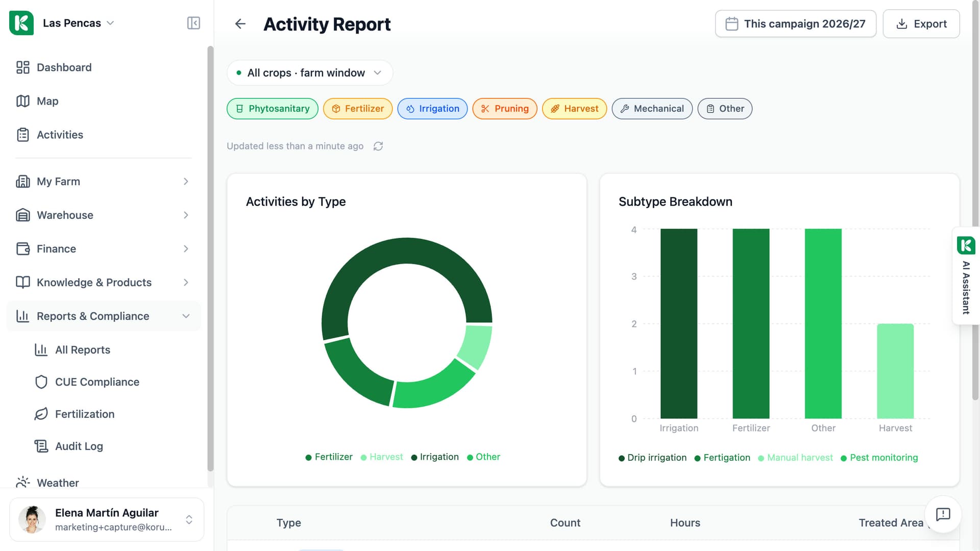Expand the Finance section
The height and width of the screenshot is (551, 980).
104,249
